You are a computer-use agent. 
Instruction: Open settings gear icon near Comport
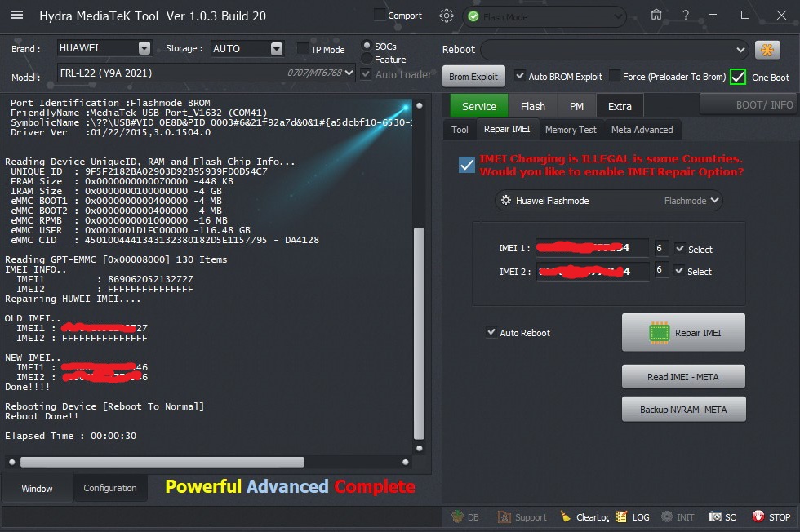[x=447, y=16]
